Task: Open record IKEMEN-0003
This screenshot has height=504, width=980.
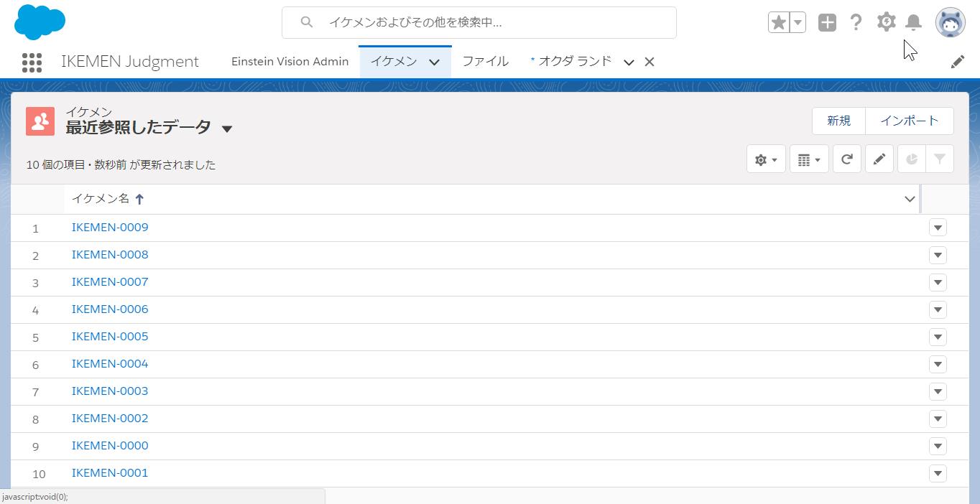Action: (110, 391)
